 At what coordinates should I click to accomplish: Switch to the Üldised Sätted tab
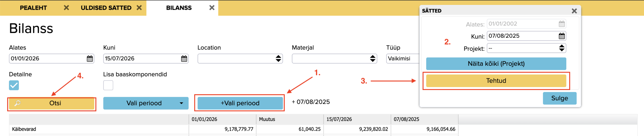(106, 8)
